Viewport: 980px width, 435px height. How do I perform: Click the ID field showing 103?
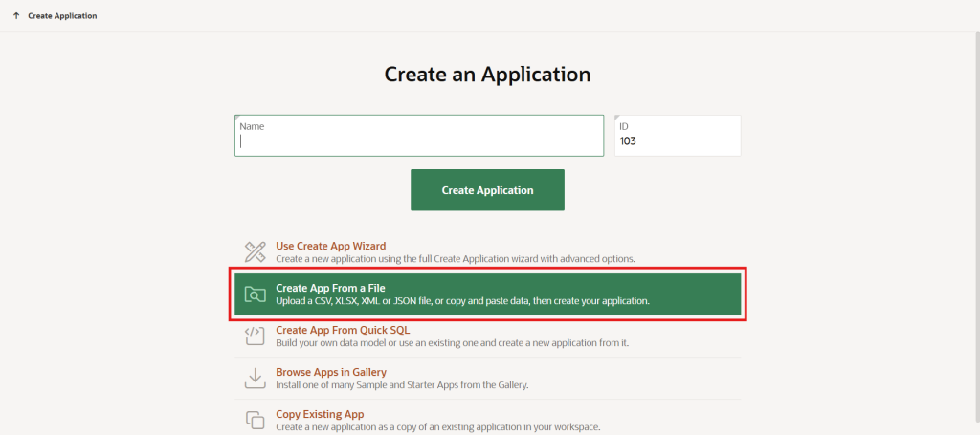point(678,136)
